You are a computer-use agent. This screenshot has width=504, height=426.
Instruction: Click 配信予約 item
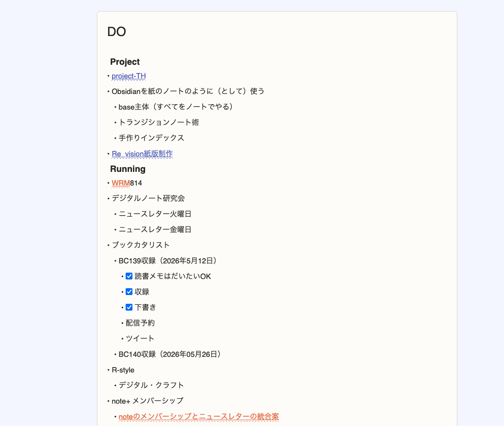tap(140, 323)
